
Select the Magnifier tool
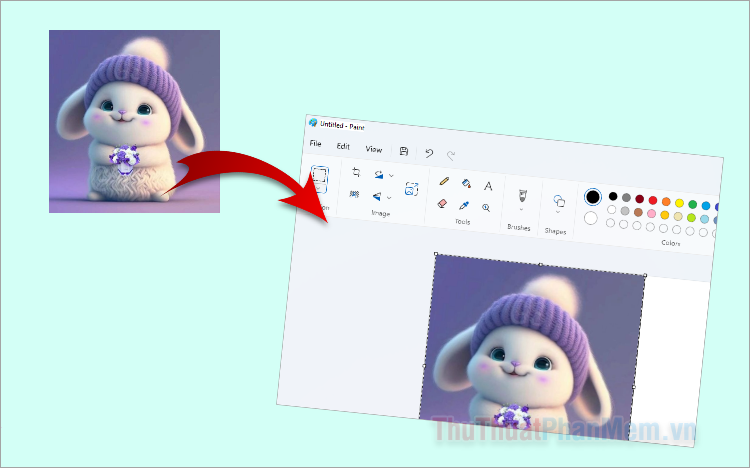click(486, 208)
